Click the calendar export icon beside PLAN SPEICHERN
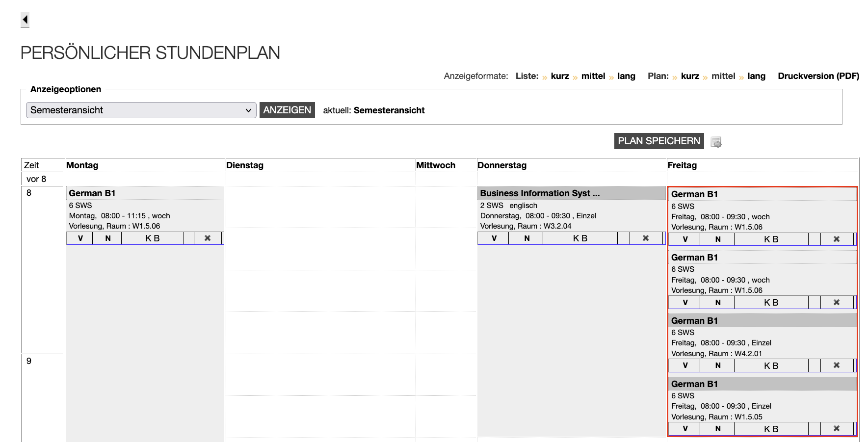 click(716, 141)
